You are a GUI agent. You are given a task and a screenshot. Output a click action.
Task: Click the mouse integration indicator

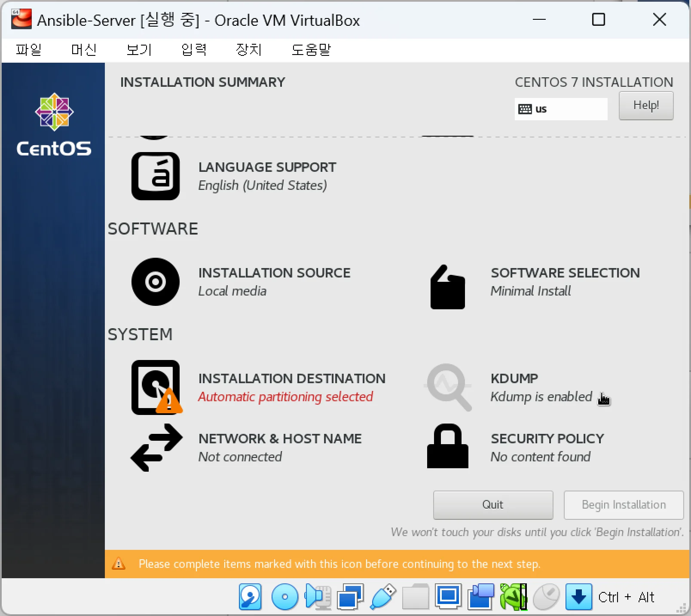pos(546,597)
